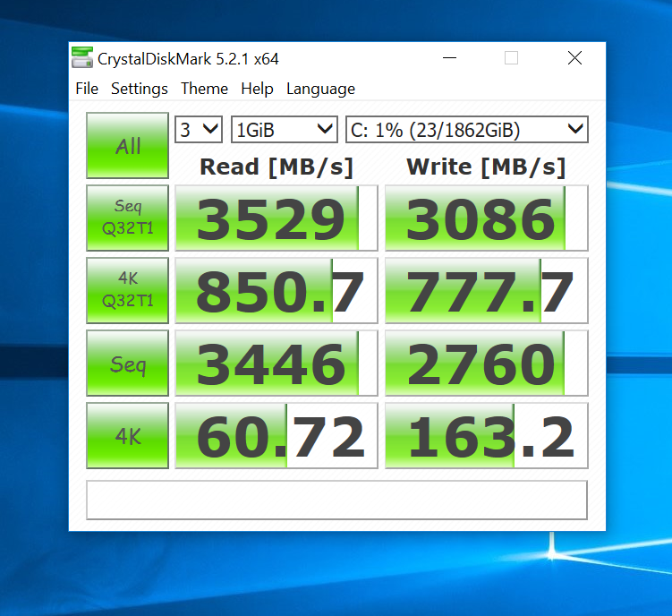Viewport: 672px width, 616px height.
Task: Click the Seq Q32T1 read result 3529
Action: point(276,218)
